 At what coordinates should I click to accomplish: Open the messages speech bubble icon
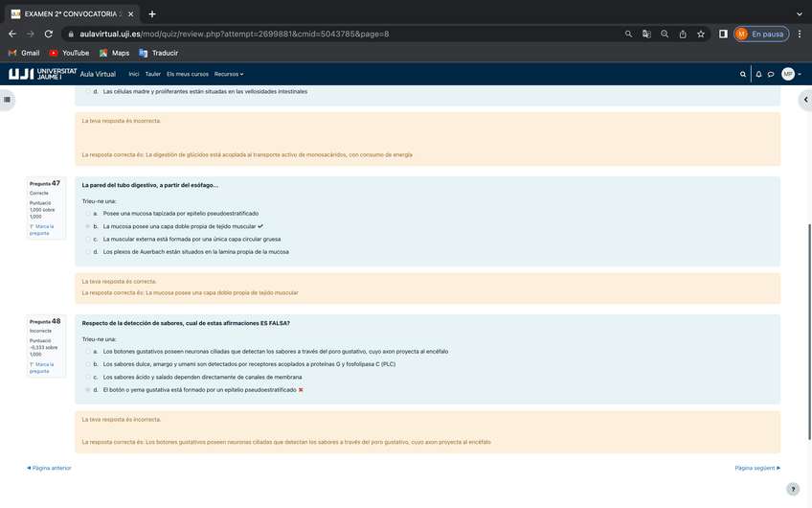point(771,74)
